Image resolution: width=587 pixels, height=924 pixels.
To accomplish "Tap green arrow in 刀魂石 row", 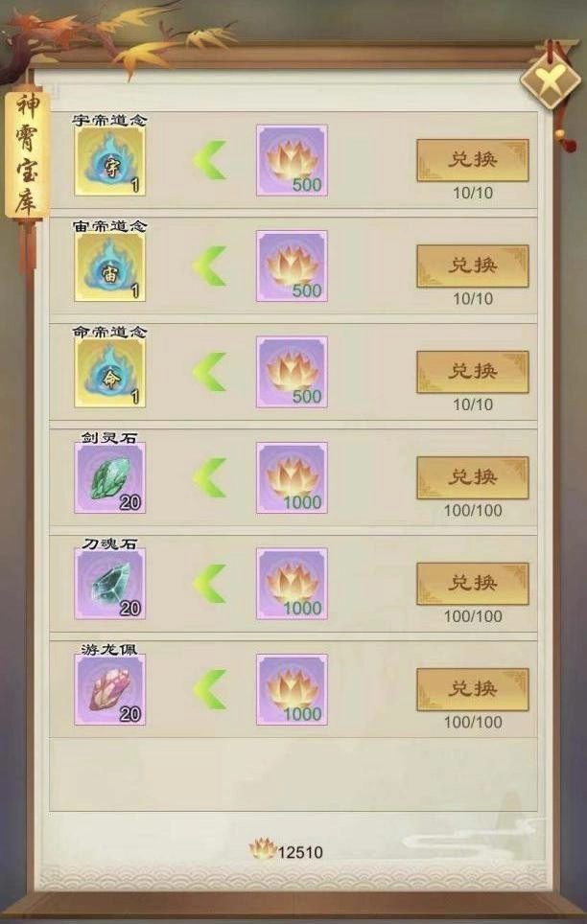I will [x=209, y=584].
